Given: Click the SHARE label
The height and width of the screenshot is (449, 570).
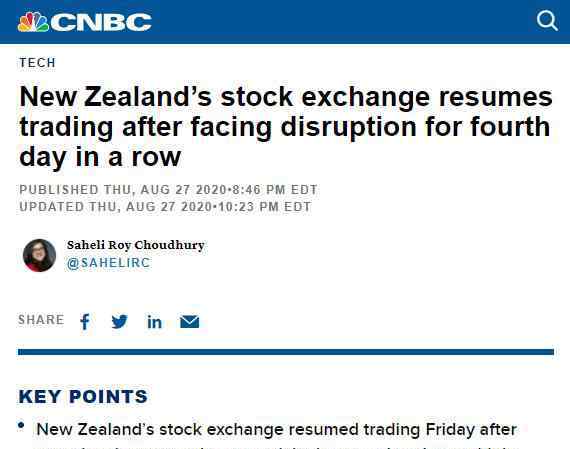Looking at the screenshot, I should (41, 320).
